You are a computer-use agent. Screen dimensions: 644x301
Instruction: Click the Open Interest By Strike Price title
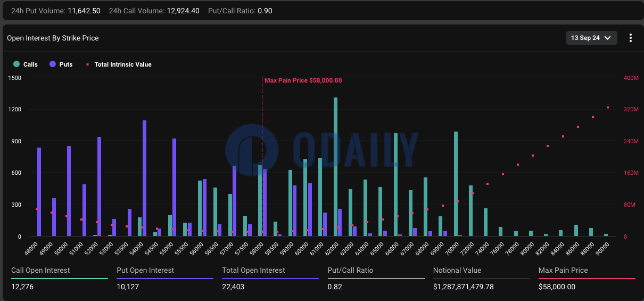click(x=53, y=38)
